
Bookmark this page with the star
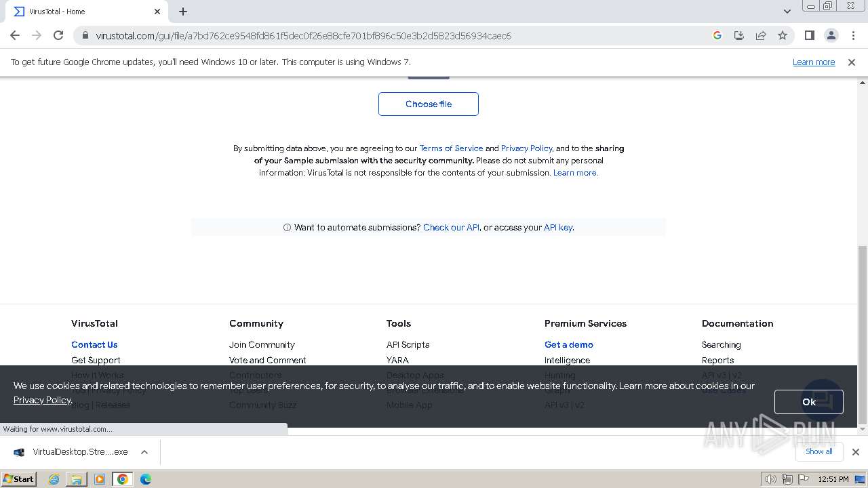click(x=783, y=35)
